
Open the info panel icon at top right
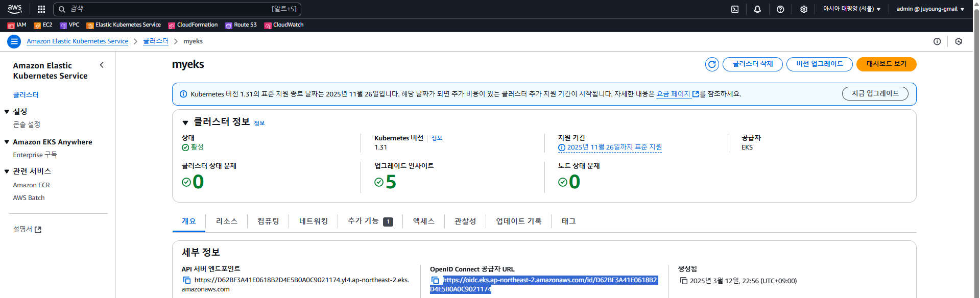tap(937, 41)
